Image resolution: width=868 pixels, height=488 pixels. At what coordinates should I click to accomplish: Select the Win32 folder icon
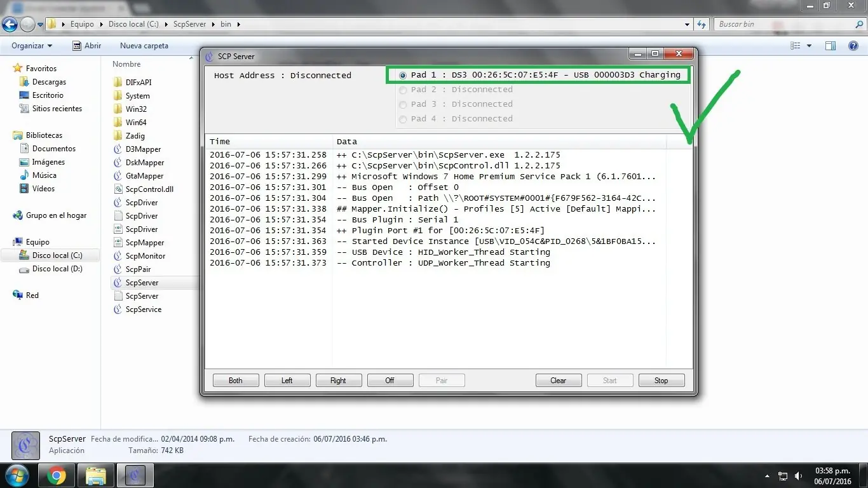118,109
